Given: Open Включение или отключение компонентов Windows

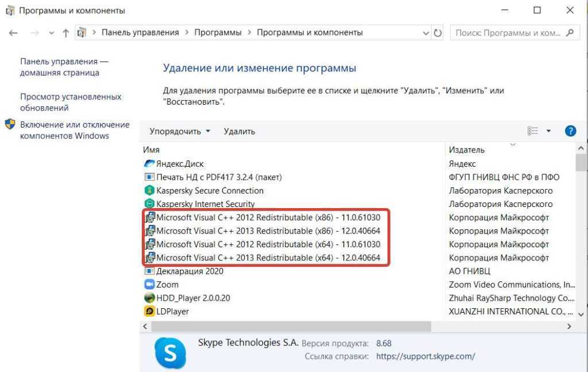Looking at the screenshot, I should point(75,131).
